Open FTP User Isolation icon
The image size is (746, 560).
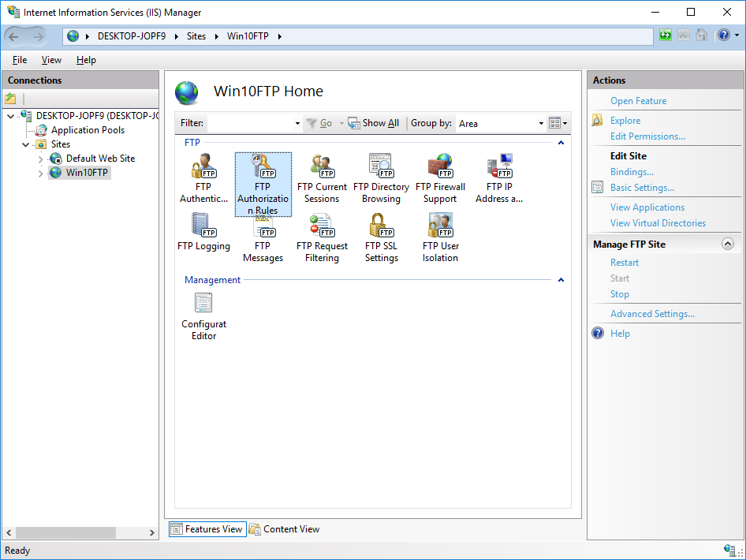[440, 237]
